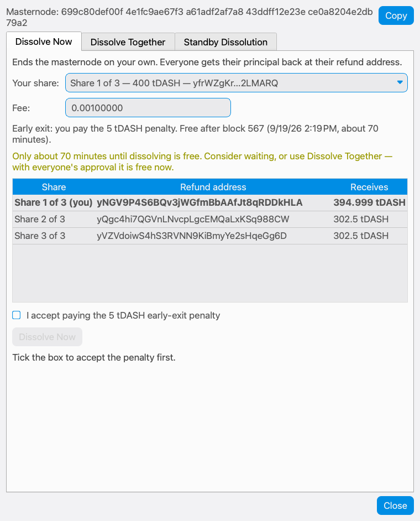This screenshot has height=521, width=420.
Task: Select the Share 2 of 3 row
Action: (x=210, y=220)
